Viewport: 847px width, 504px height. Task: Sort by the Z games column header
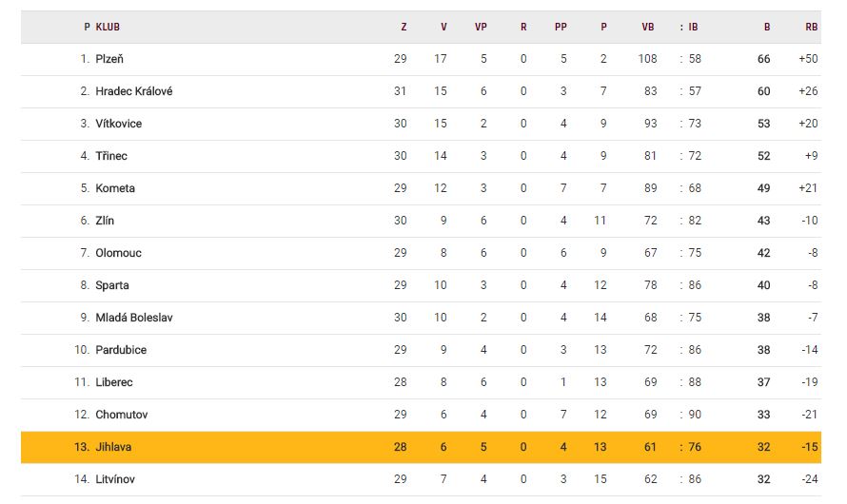[x=404, y=27]
